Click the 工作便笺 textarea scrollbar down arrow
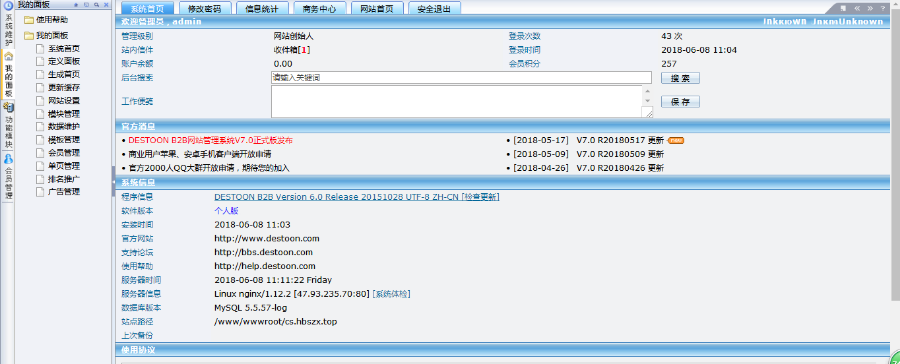Image resolution: width=900 pixels, height=364 pixels. (x=647, y=101)
